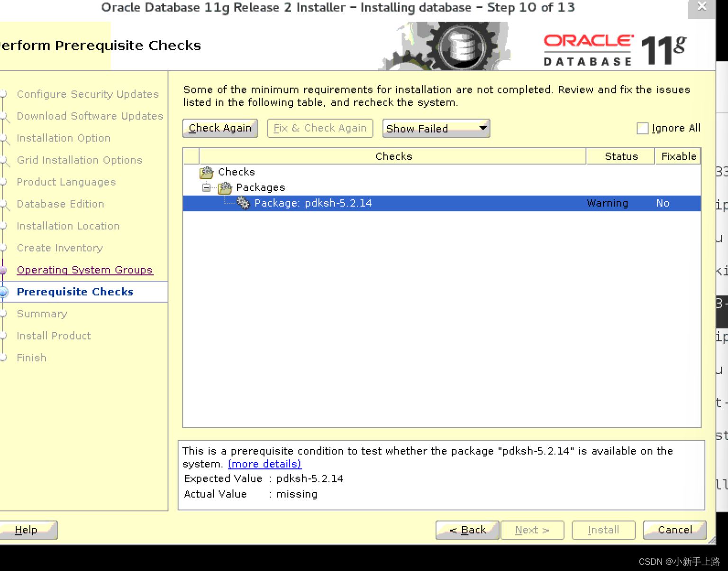Select the Checks root tree row
This screenshot has height=571, width=728.
[442, 172]
